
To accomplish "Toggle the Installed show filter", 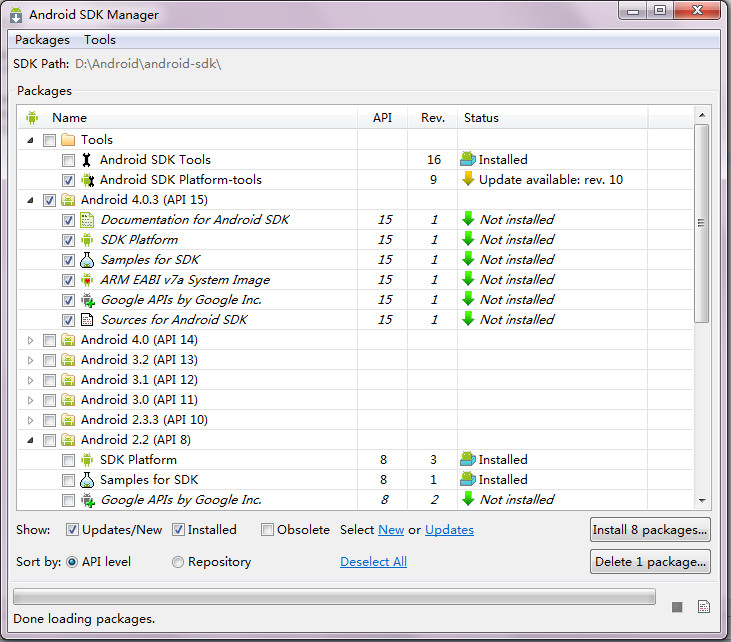I will (178, 530).
